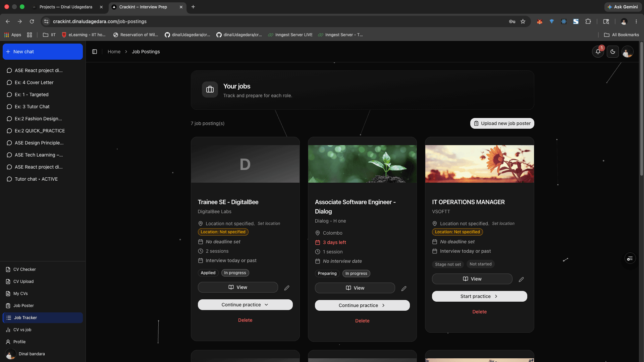Delete Associate Software Engineer - Dialog posting
This screenshot has width=644, height=362.
[362, 321]
